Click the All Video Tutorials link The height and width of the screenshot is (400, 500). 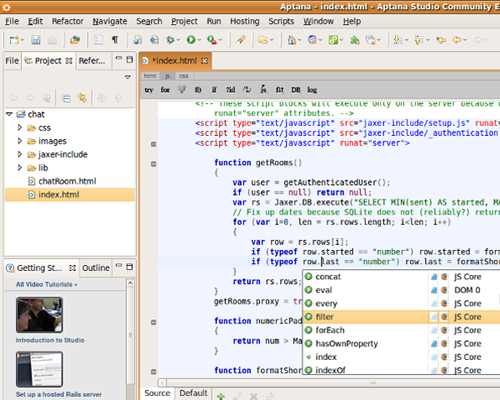[x=47, y=284]
